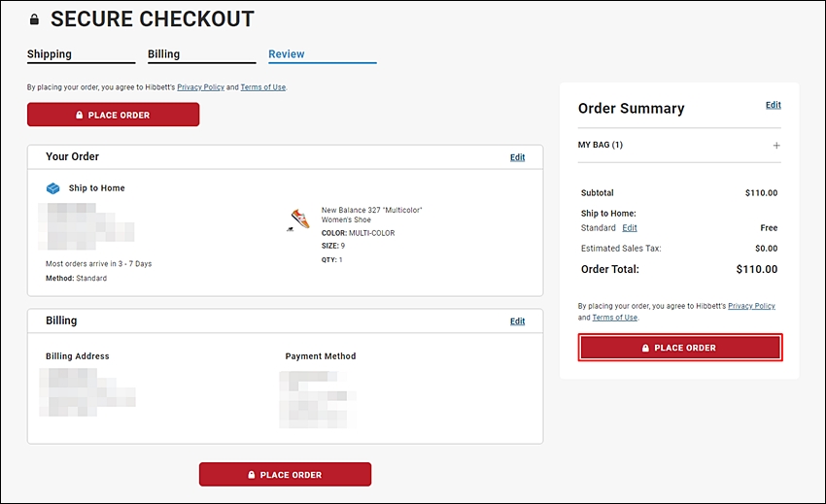Click the New Balance 327 product name
Screen dimensions: 826x504
[372, 215]
